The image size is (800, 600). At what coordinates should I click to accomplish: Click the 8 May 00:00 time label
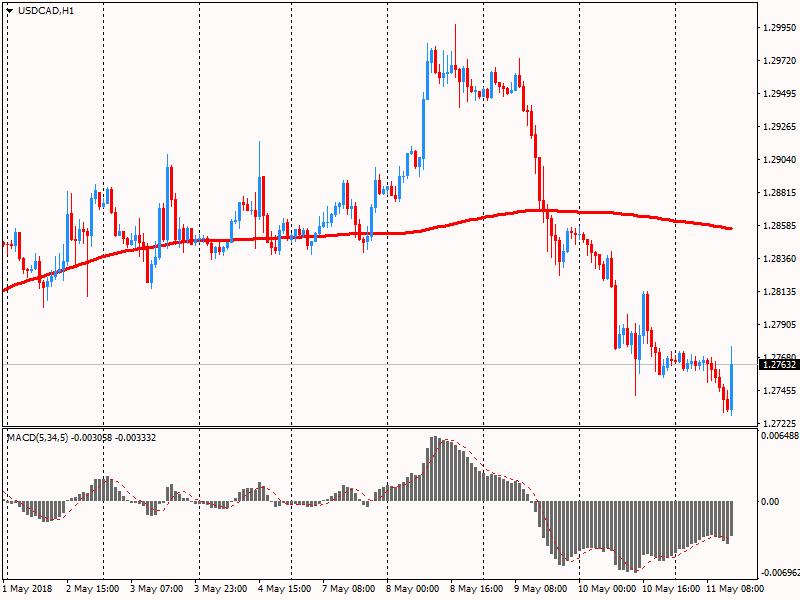tap(412, 589)
